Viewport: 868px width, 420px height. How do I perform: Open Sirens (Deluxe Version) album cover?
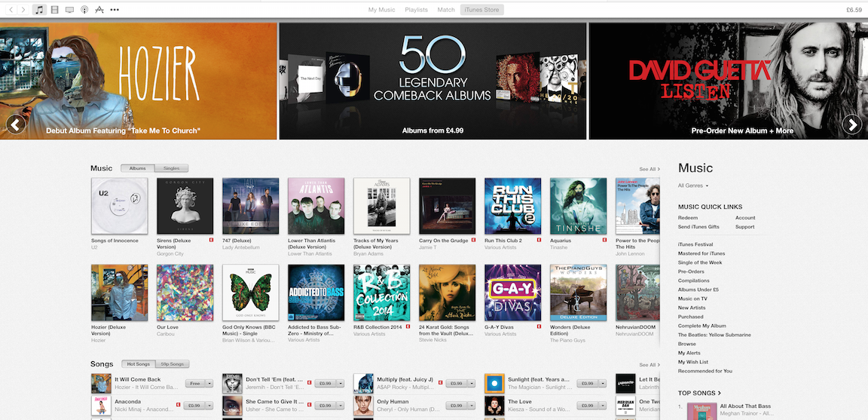185,206
